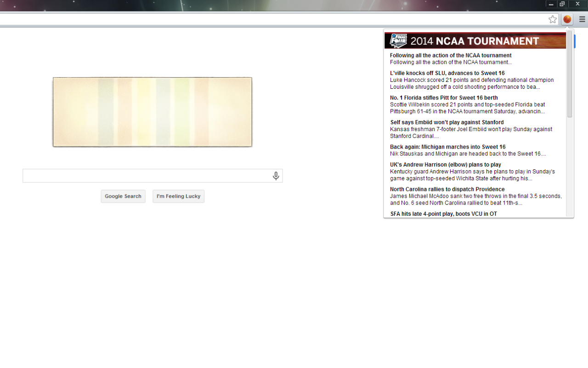Click the Google Search button
The width and height of the screenshot is (588, 368).
(x=123, y=196)
